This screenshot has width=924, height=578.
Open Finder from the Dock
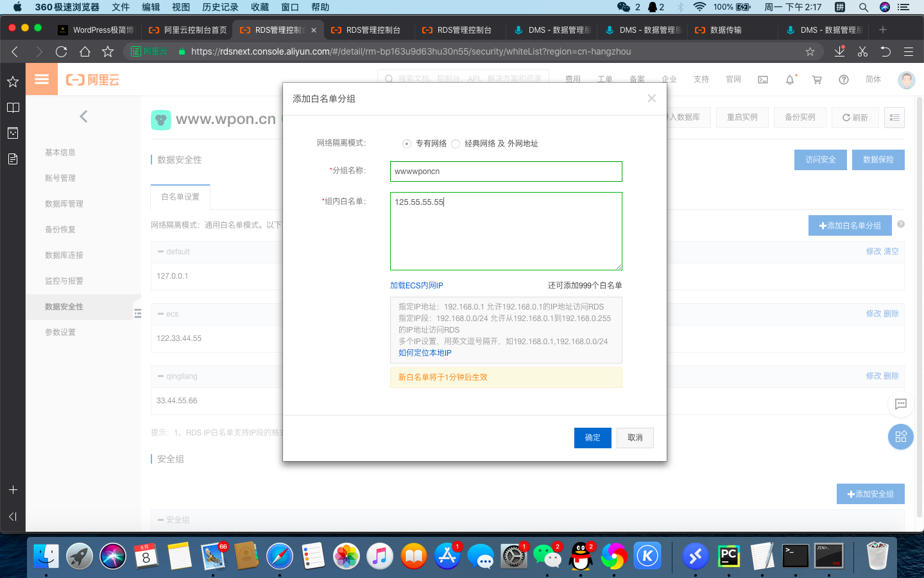46,556
